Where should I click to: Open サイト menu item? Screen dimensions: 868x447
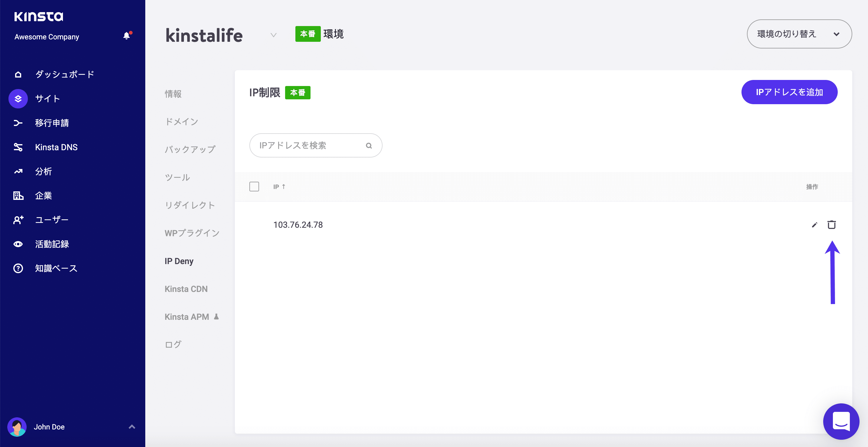(48, 99)
